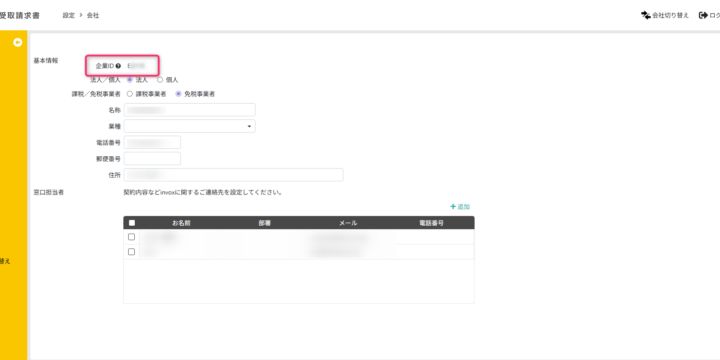Click the 基本情報 section label

click(46, 61)
